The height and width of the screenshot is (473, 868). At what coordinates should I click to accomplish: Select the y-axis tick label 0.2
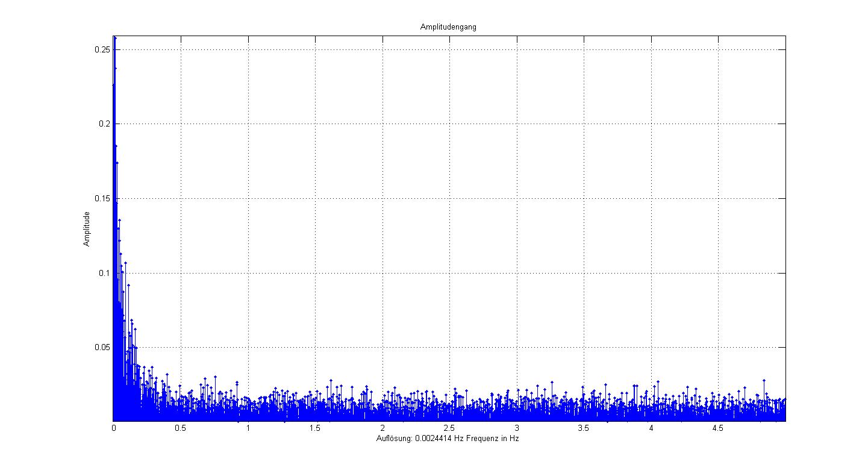(x=104, y=124)
